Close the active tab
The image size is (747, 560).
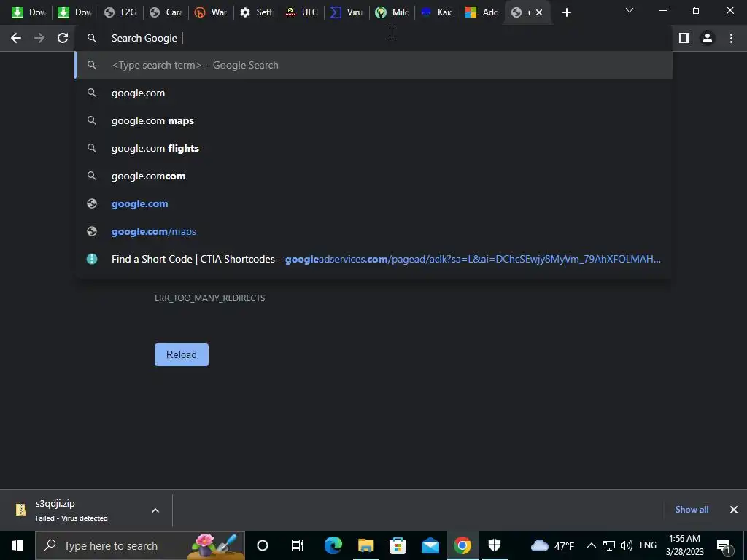tap(539, 13)
